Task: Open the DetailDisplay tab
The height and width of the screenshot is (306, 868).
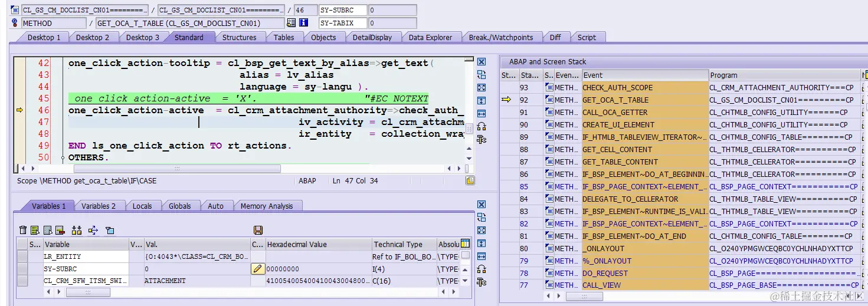Action: click(x=372, y=37)
